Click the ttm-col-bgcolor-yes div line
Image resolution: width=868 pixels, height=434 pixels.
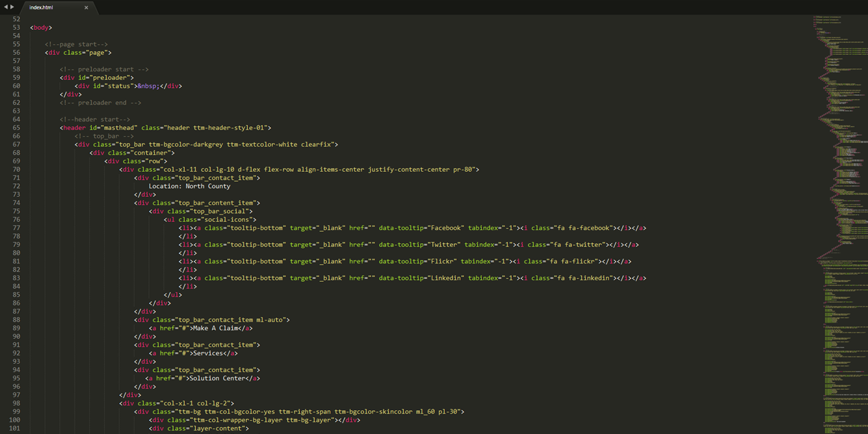[299, 413]
